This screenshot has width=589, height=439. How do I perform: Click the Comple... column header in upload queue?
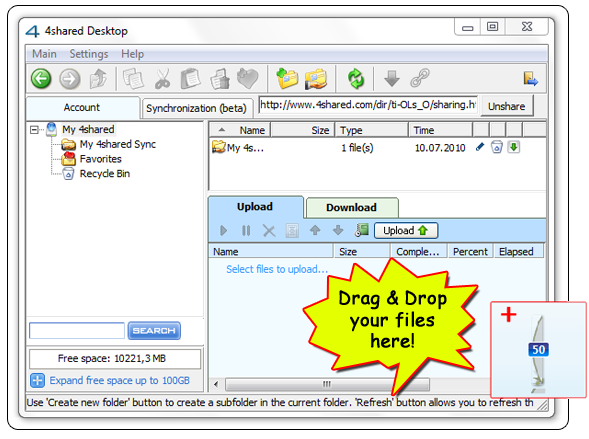[418, 252]
